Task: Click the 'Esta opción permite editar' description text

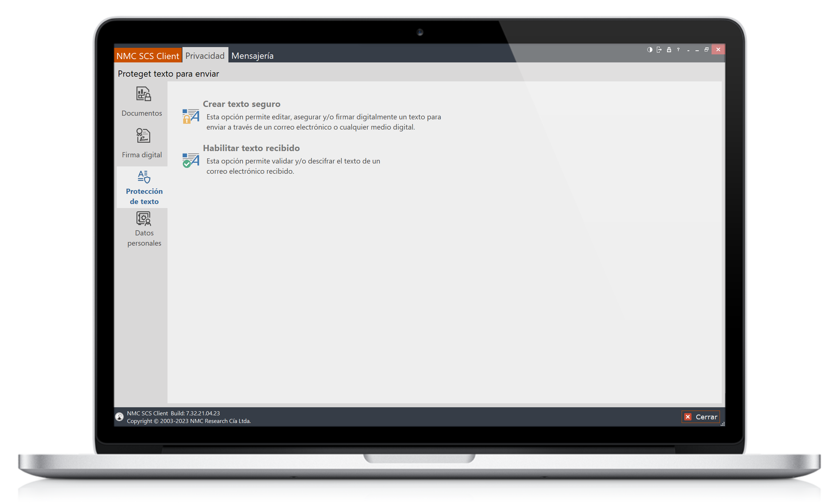Action: pos(324,122)
